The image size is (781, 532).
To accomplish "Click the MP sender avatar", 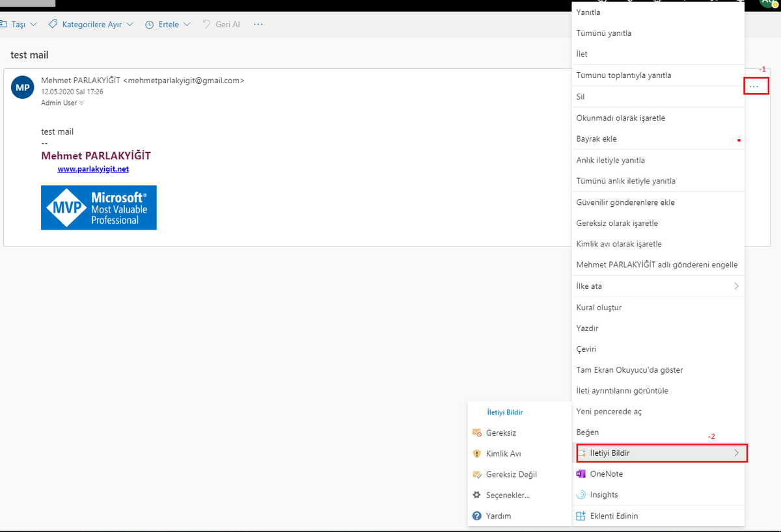I will tap(22, 87).
